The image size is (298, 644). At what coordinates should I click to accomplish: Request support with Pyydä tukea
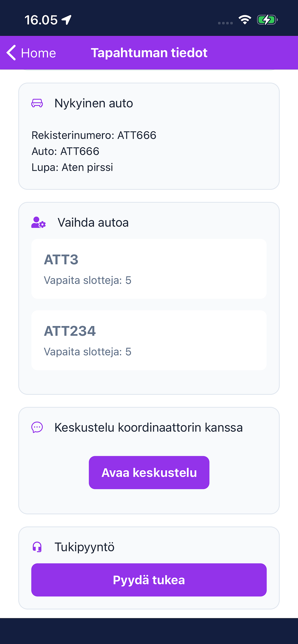coord(149,580)
